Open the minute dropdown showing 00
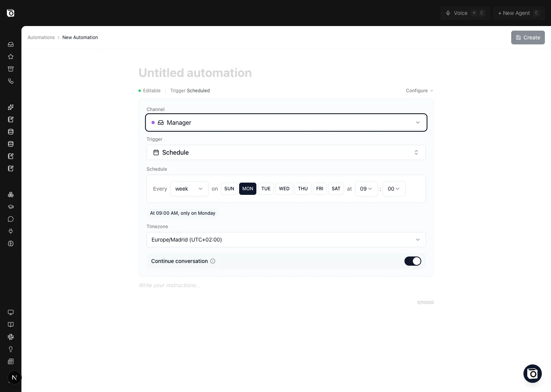Viewport: 551px width, 392px height. [394, 189]
